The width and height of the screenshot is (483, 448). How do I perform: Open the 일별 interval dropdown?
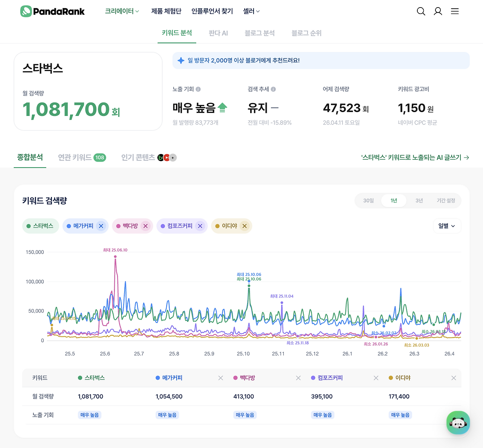click(x=447, y=226)
